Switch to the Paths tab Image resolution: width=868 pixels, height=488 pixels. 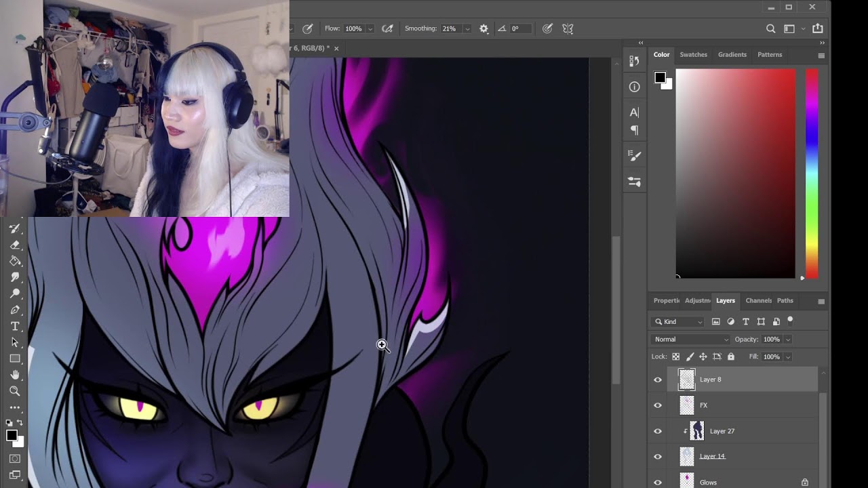click(785, 300)
